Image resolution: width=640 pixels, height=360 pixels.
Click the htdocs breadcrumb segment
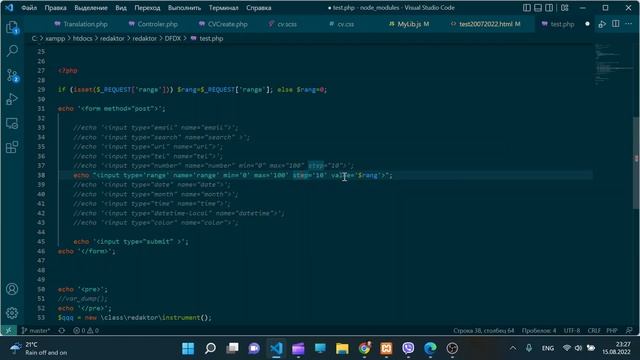(x=82, y=38)
